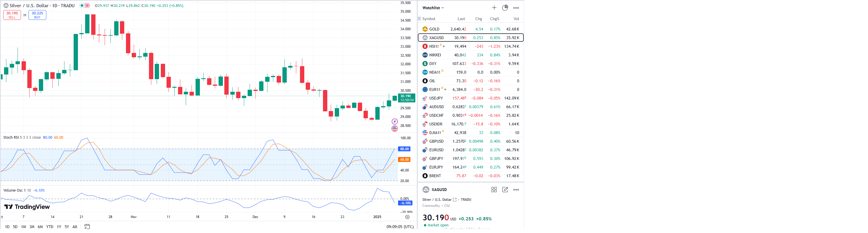
Task: Open chart axis settings gear icon
Action: 407,217
